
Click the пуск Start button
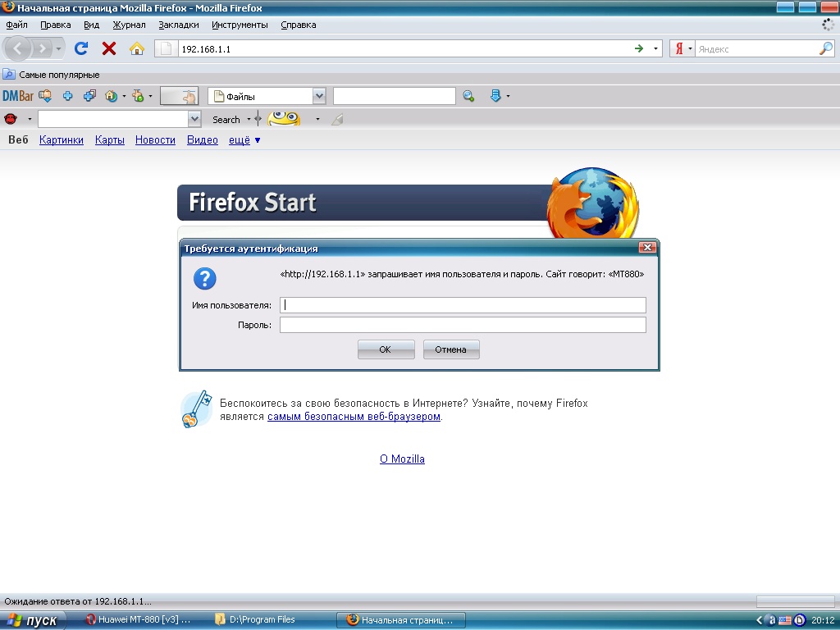click(x=33, y=620)
